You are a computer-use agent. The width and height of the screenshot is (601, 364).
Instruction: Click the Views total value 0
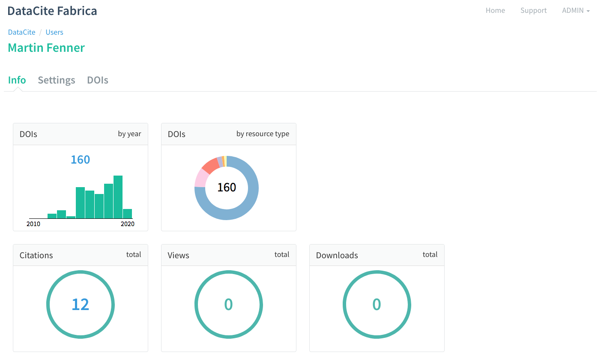click(228, 304)
